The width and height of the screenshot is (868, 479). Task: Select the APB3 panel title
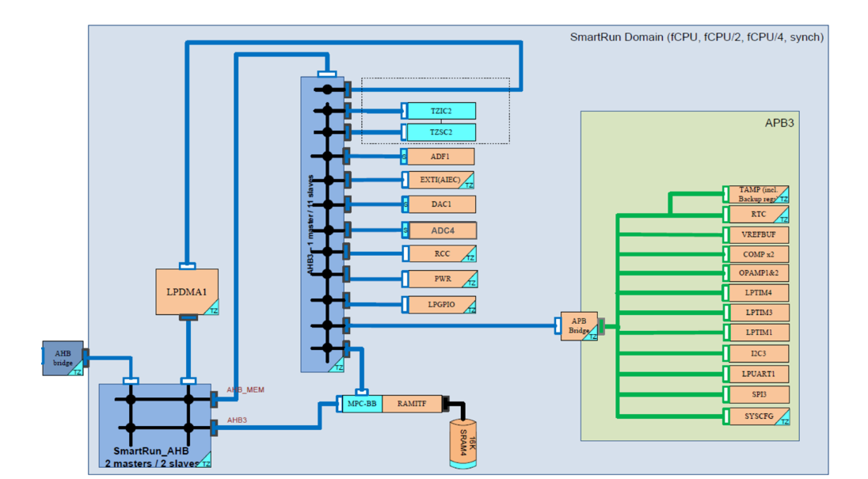click(780, 123)
